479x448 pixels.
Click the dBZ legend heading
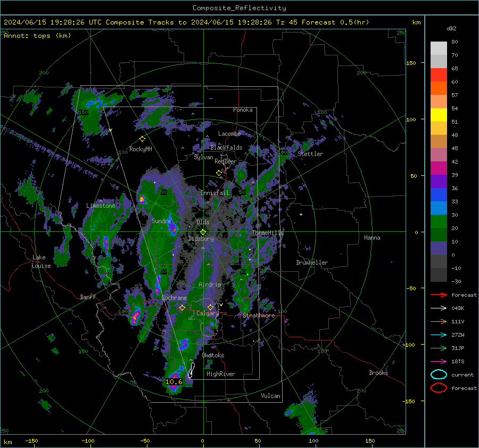coord(451,28)
